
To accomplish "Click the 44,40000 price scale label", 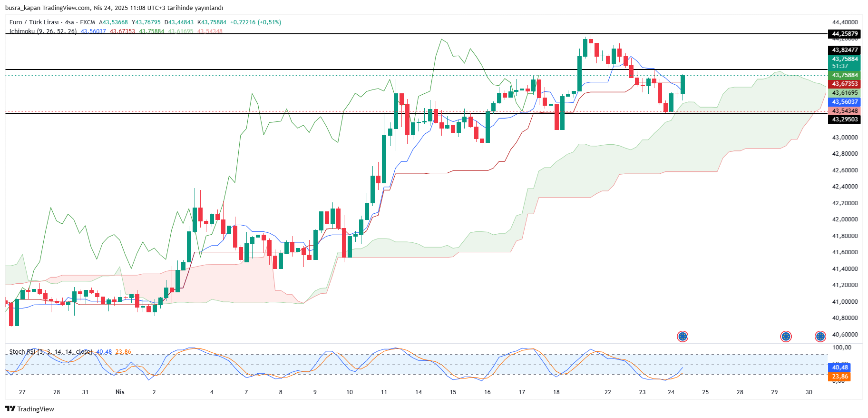I will [x=845, y=22].
